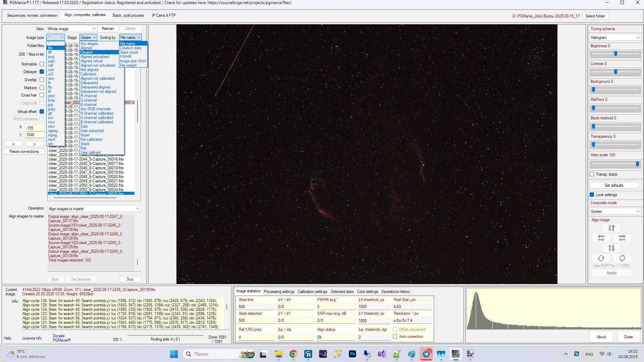Switch to Stack, post process tab

(128, 15)
